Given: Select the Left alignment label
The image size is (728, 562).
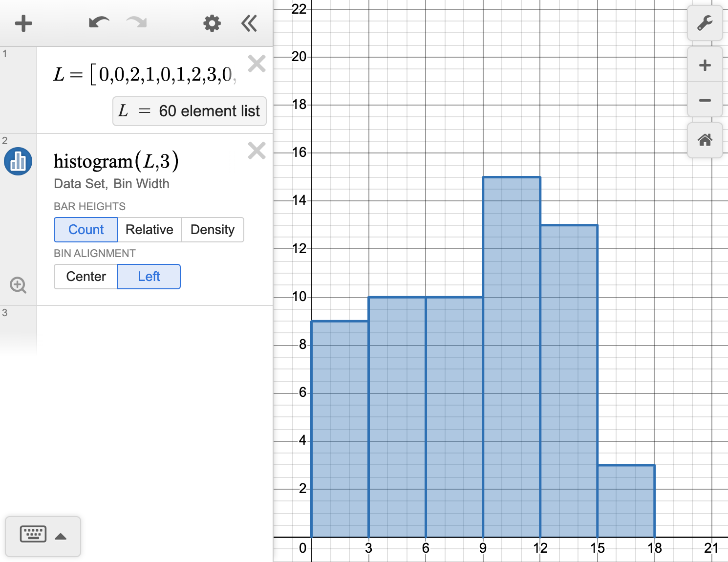Looking at the screenshot, I should tap(149, 276).
